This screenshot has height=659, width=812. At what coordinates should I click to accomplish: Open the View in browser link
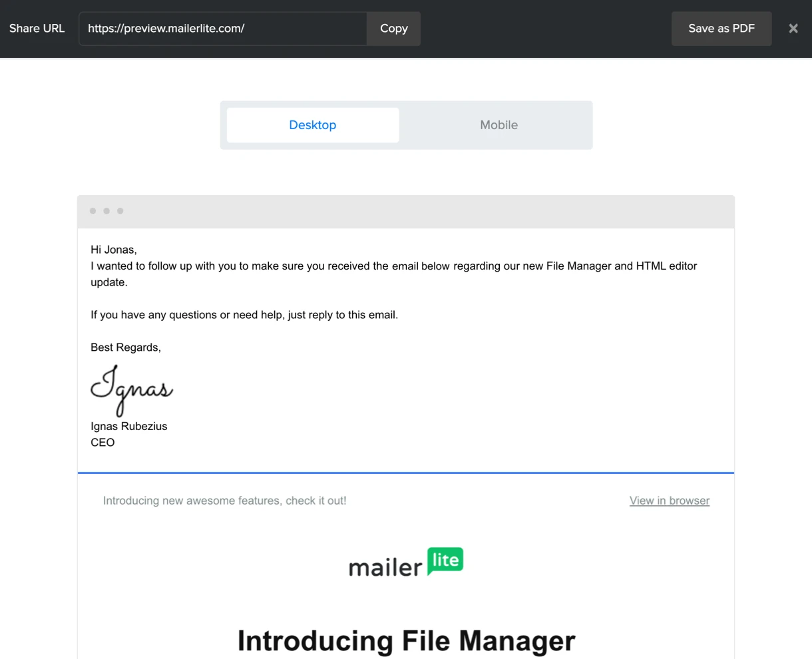[x=669, y=501]
